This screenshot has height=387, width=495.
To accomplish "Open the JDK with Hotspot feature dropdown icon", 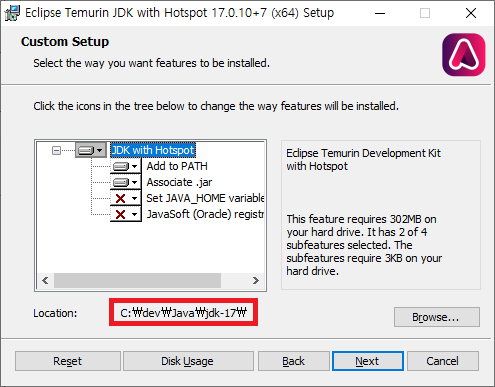I will [x=91, y=150].
